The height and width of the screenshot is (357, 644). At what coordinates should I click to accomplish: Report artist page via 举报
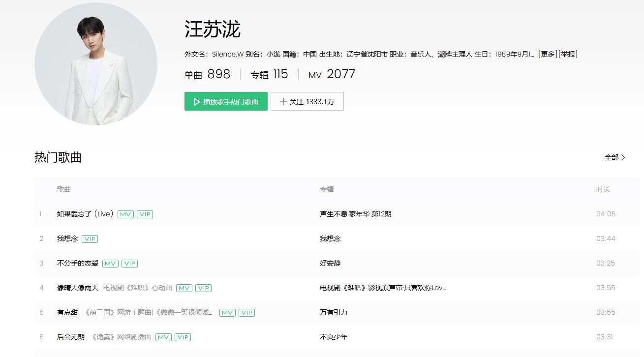(568, 54)
